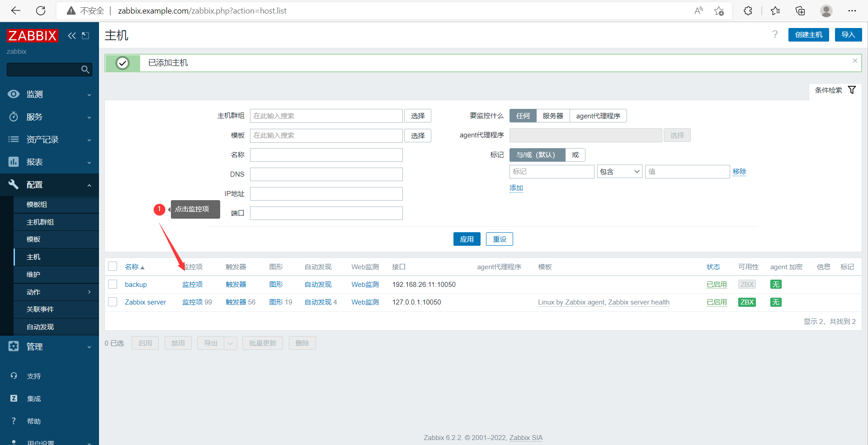Toggle sidebar kiosk mode icon
Image resolution: width=868 pixels, height=445 pixels.
tap(85, 36)
